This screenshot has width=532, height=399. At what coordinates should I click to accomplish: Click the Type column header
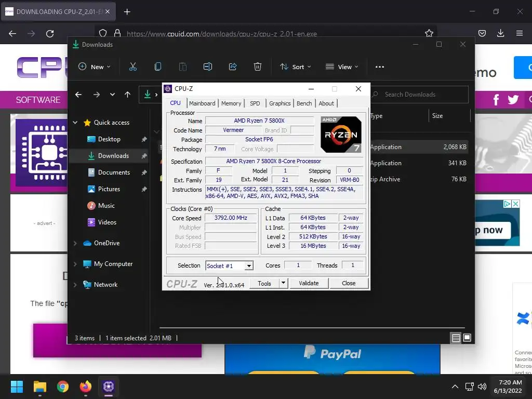[399, 116]
